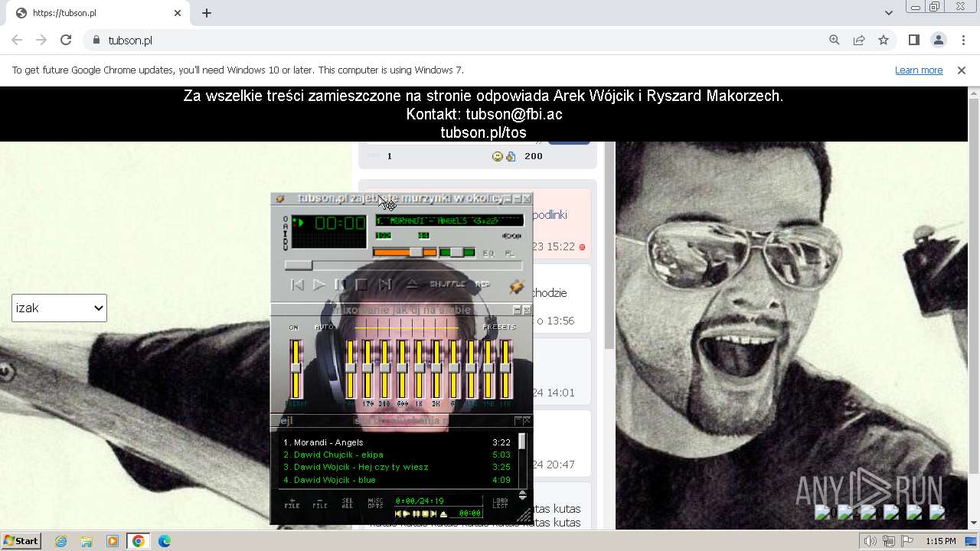Click the Winamp time display 00:00
This screenshot has width=980, height=551.
click(x=340, y=223)
